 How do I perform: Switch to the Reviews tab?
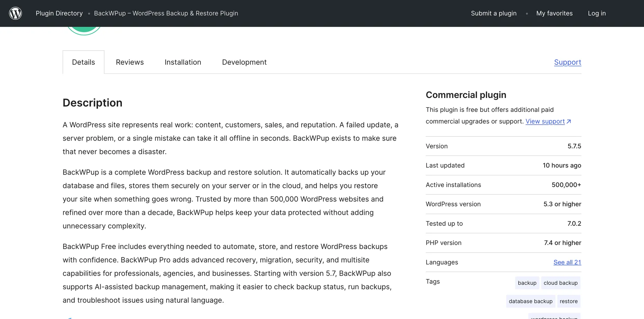tap(129, 62)
